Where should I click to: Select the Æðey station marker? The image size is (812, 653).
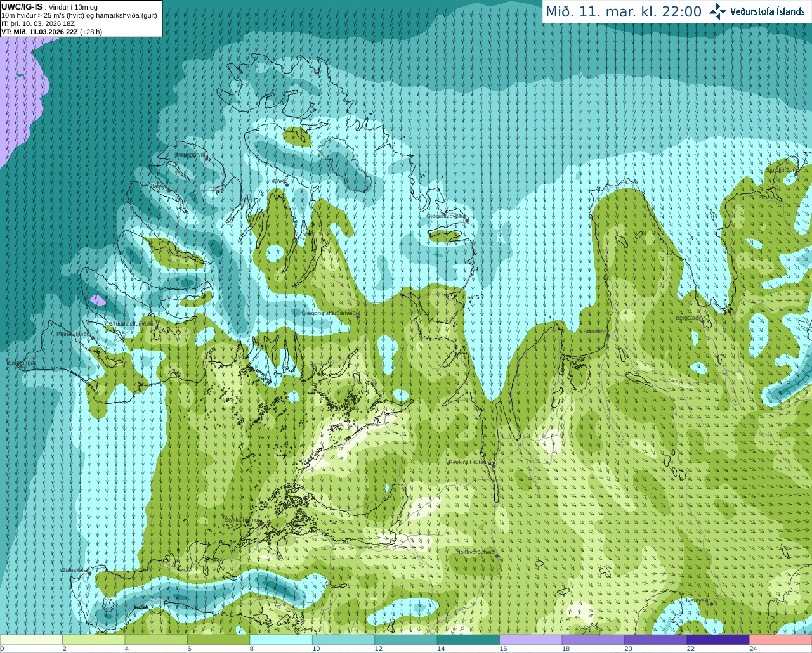(x=287, y=185)
